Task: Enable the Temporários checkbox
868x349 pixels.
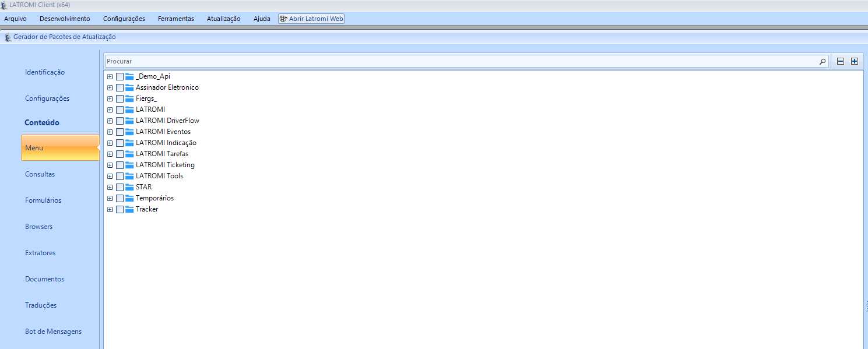Action: click(120, 198)
